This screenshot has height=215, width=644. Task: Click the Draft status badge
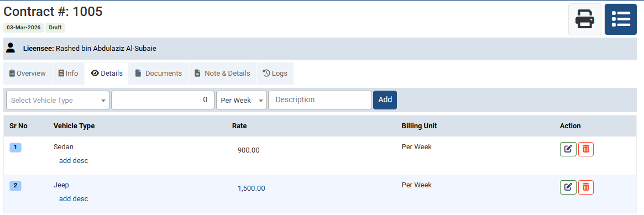(x=55, y=28)
